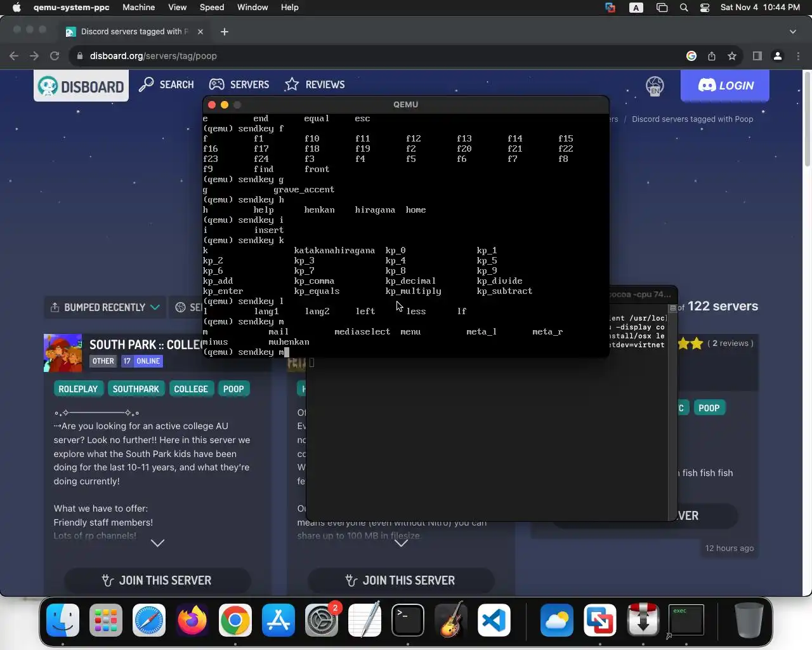This screenshot has height=650, width=812.
Task: Bookmark this page with star icon
Action: [732, 56]
